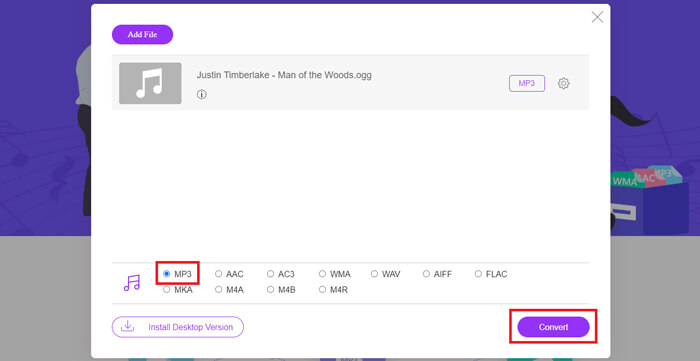Choose AC3 as output format

point(270,274)
